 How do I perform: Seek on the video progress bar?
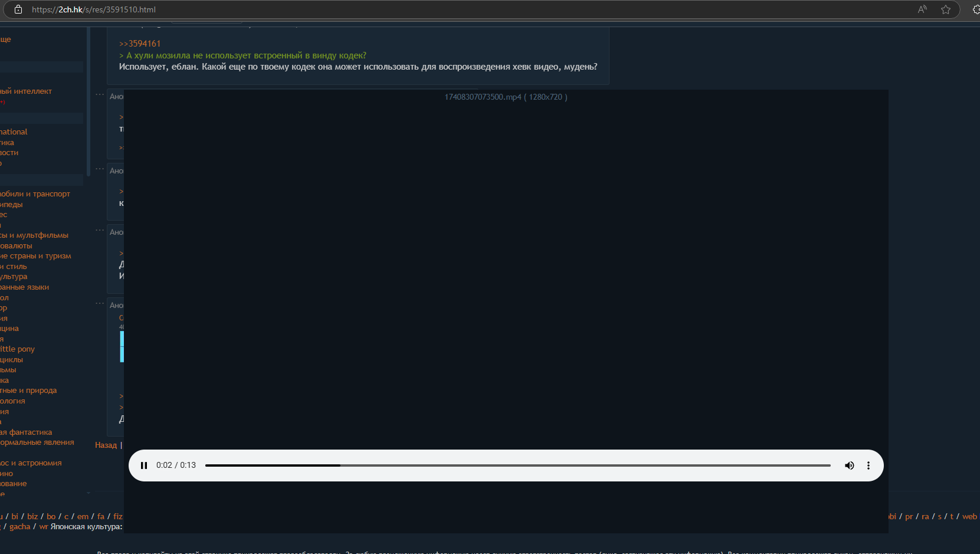(518, 466)
